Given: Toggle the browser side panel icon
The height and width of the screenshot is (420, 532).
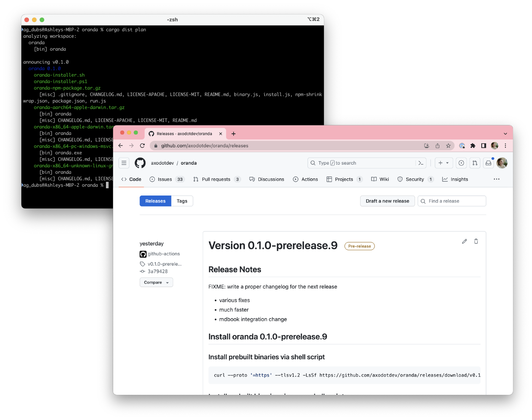Looking at the screenshot, I should click(484, 146).
